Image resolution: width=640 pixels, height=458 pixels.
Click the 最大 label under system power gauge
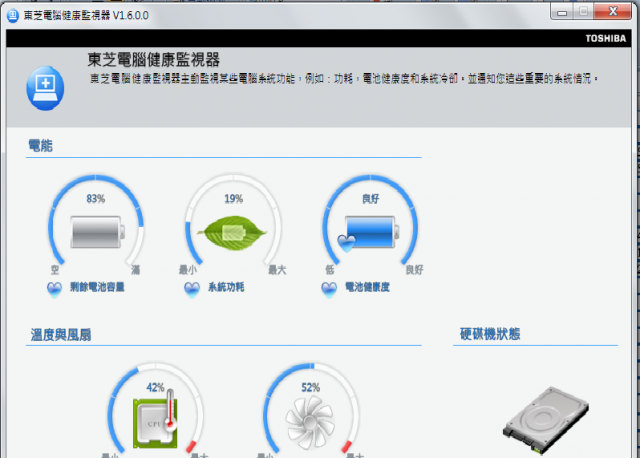pyautogui.click(x=277, y=270)
